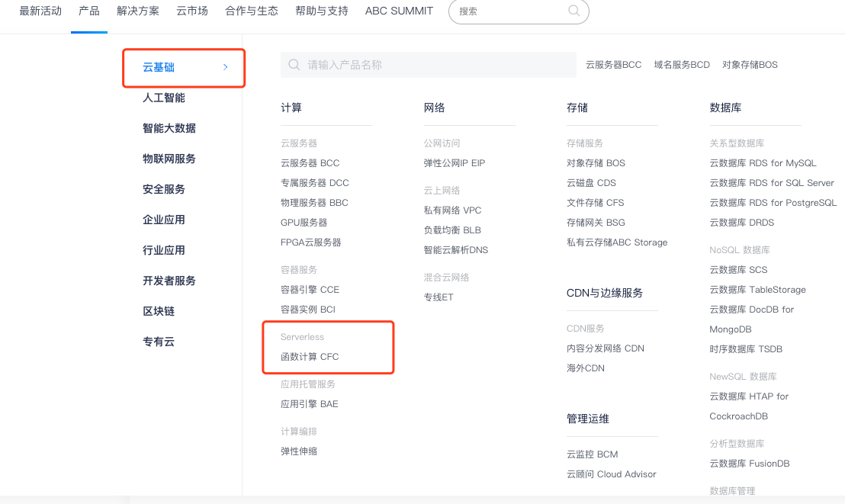Open the 产品 top menu
The height and width of the screenshot is (504, 845).
[x=89, y=11]
